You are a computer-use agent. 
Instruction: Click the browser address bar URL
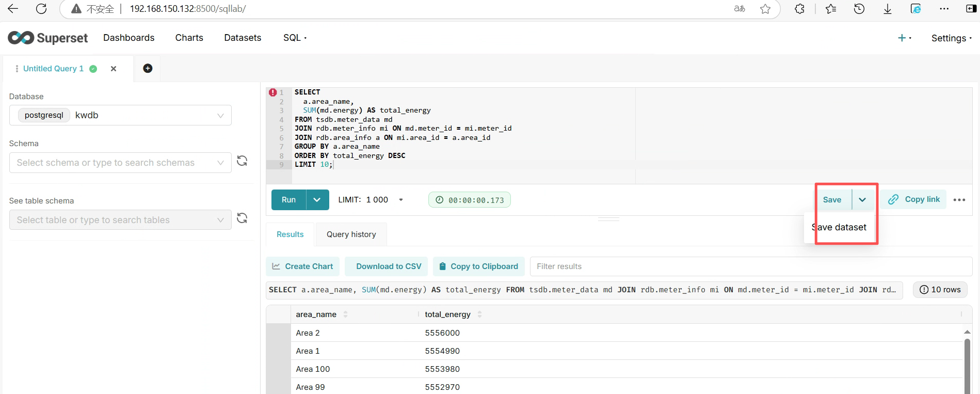coord(187,9)
